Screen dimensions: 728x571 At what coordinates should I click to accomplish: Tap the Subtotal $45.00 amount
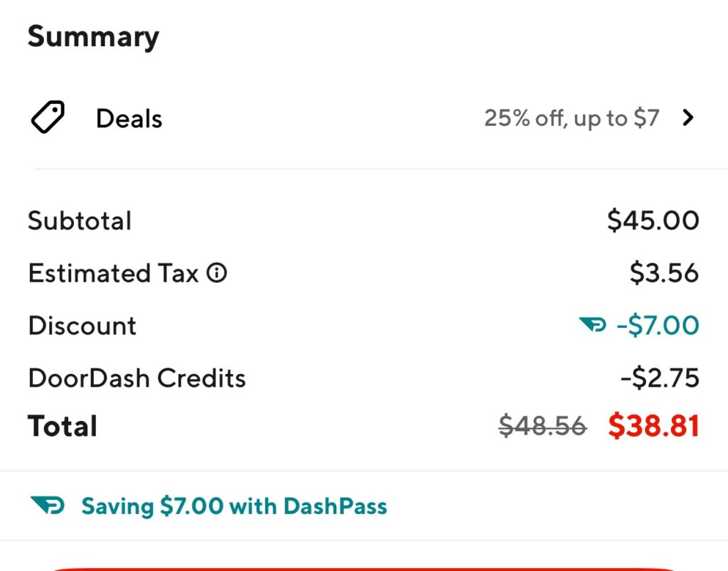point(653,220)
